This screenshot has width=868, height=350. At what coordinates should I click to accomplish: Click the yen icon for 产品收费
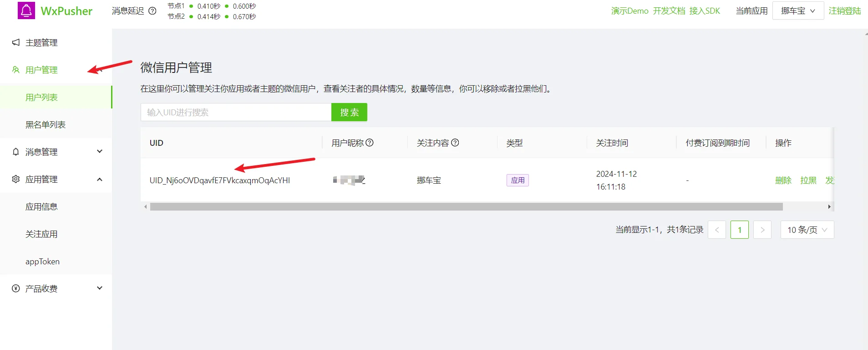(16, 288)
